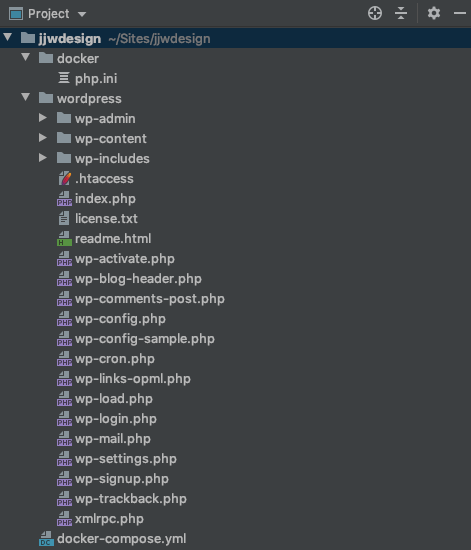Screen dimensions: 471x550
Task: Click the wp-includes folder icon
Action: pos(64,158)
